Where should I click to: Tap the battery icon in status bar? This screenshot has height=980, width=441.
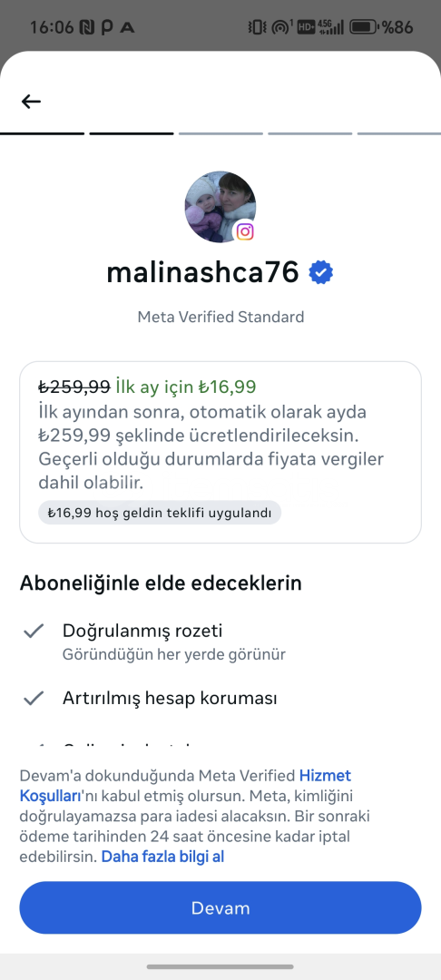pos(364,27)
